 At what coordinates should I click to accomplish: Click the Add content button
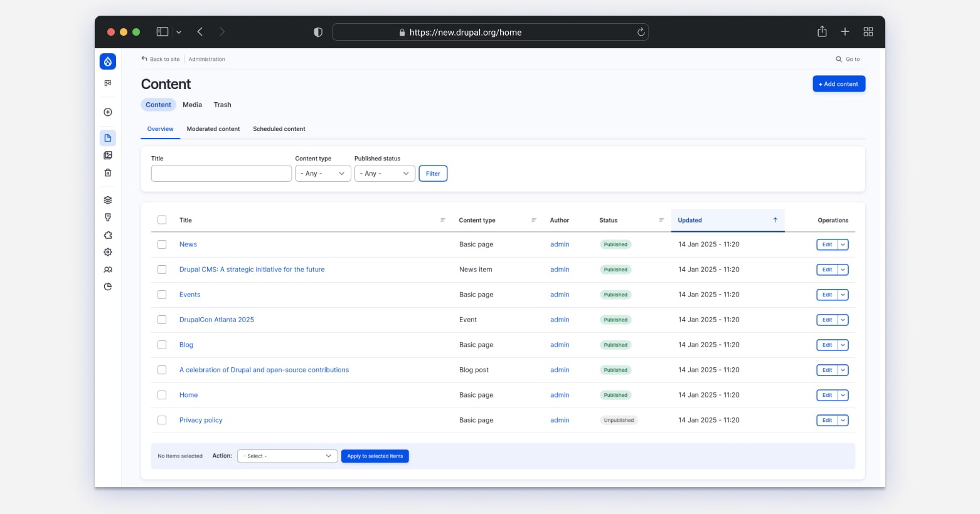point(838,84)
